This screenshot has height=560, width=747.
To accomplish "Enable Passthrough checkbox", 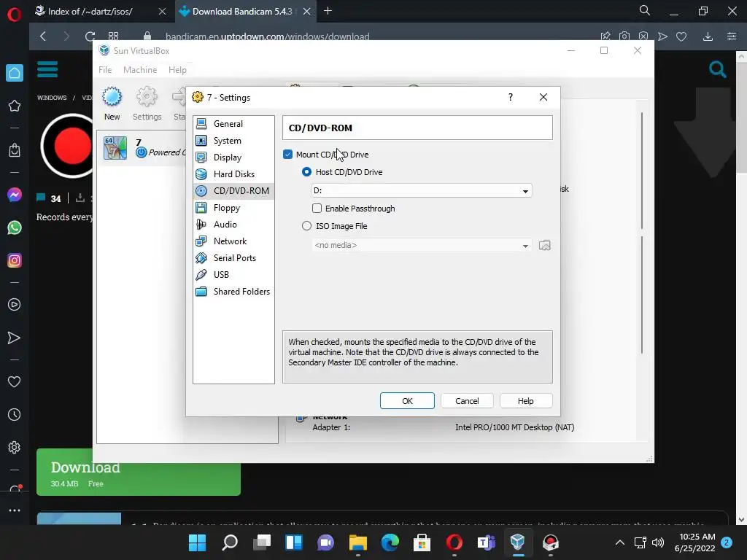I will tap(317, 208).
